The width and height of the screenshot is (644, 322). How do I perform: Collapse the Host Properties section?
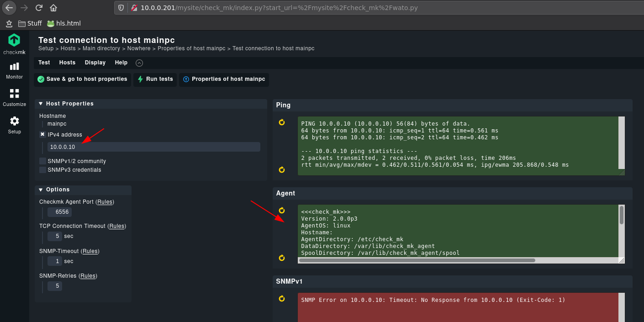pyautogui.click(x=41, y=104)
